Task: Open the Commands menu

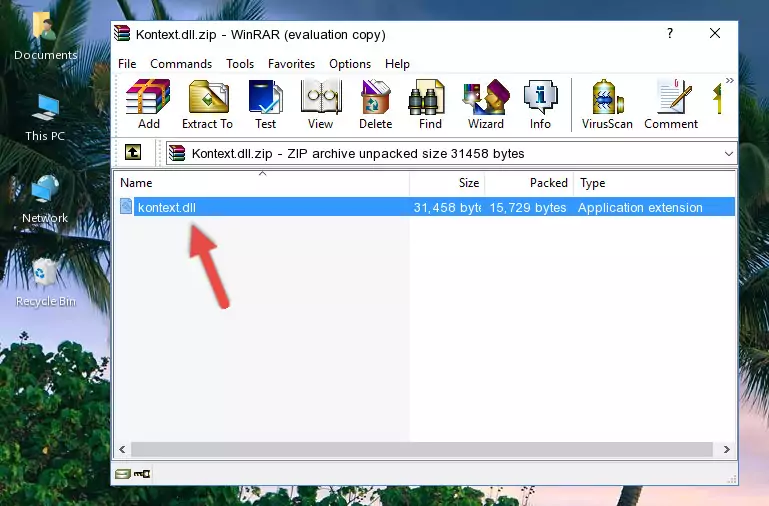Action: (x=181, y=64)
